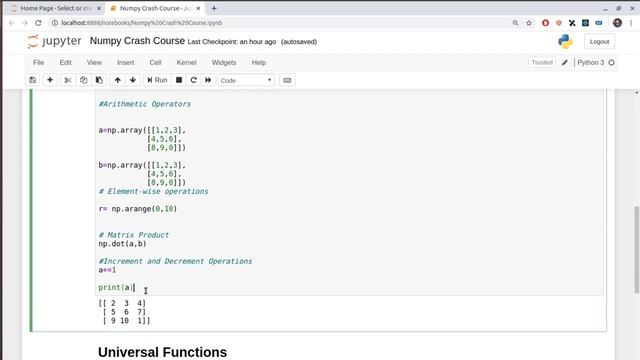The width and height of the screenshot is (640, 360).
Task: Copy selected cells icon
Action: pyautogui.click(x=83, y=80)
